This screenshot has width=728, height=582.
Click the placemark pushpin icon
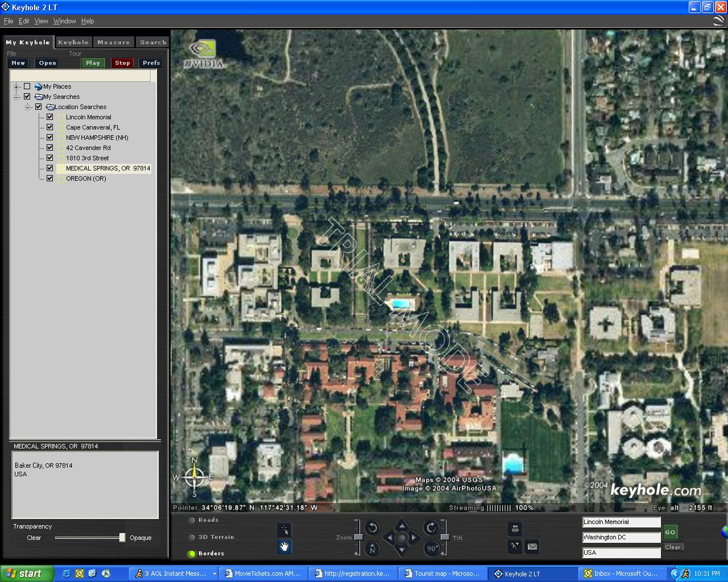coord(515,546)
